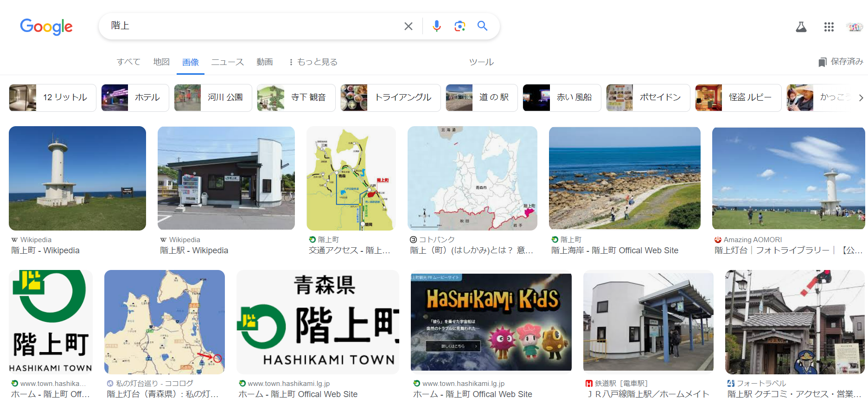Select the 画像 tab
Viewport: 868px width, 398px height.
click(191, 62)
